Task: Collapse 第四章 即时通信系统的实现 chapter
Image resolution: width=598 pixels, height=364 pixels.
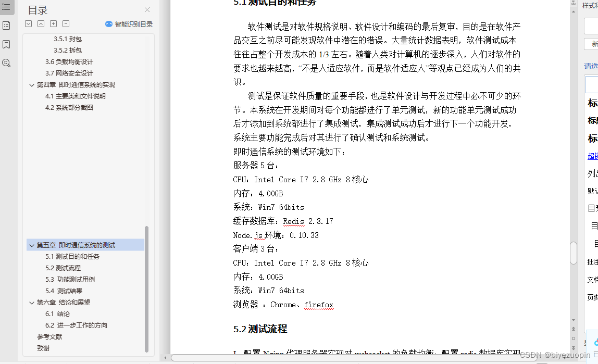Action: coord(32,85)
